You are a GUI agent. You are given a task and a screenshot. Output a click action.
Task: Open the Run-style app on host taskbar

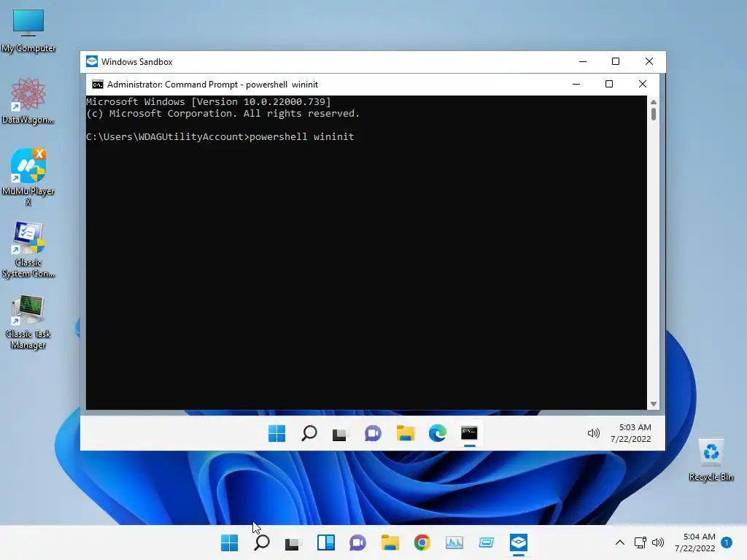487,542
